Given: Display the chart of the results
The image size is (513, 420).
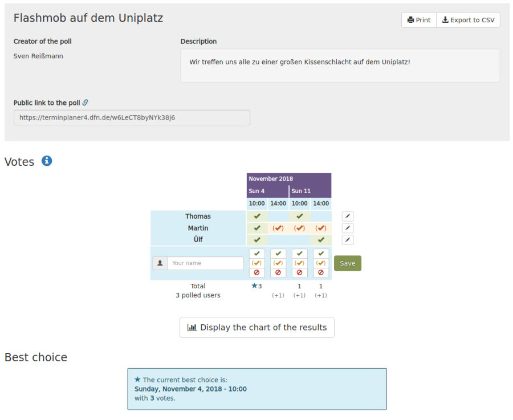Looking at the screenshot, I should (256, 328).
